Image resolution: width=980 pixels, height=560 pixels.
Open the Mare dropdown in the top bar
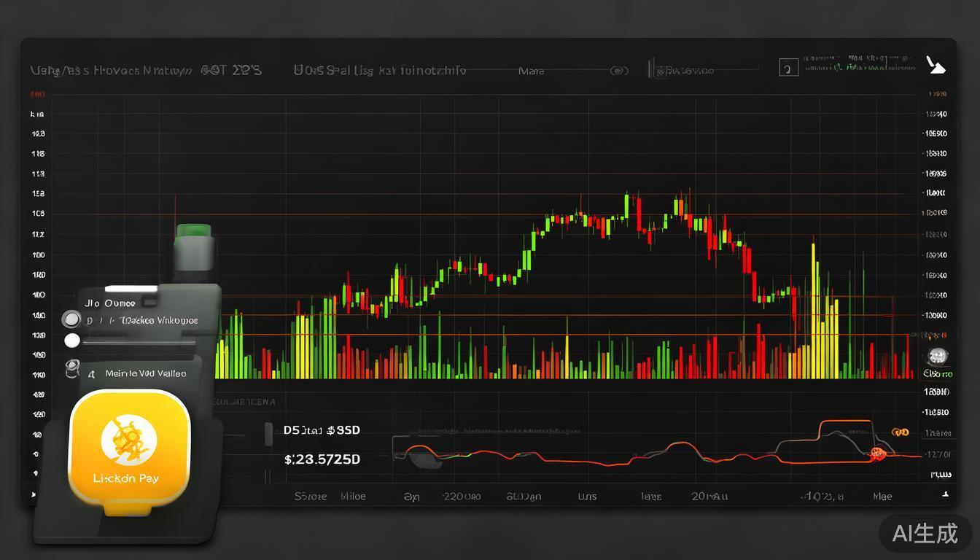pyautogui.click(x=531, y=71)
